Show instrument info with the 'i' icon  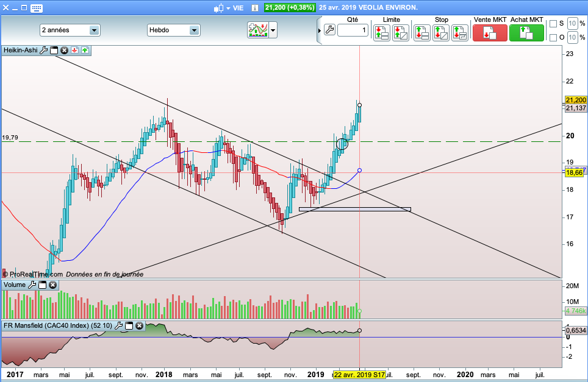click(x=255, y=8)
